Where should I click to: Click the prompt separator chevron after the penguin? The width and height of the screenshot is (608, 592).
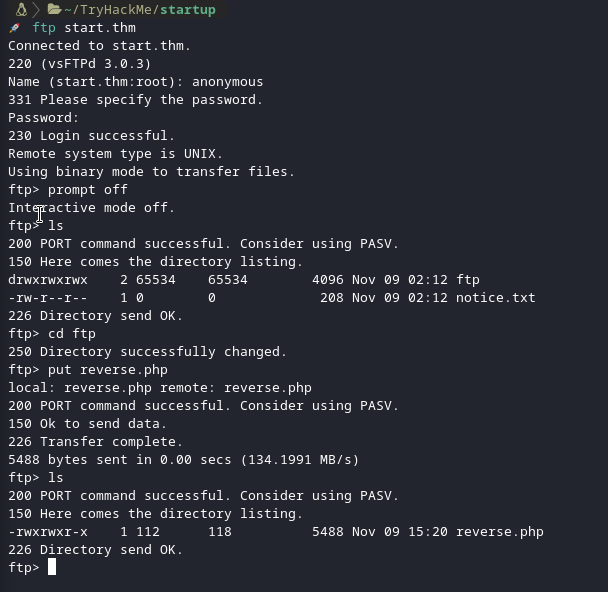(36, 10)
